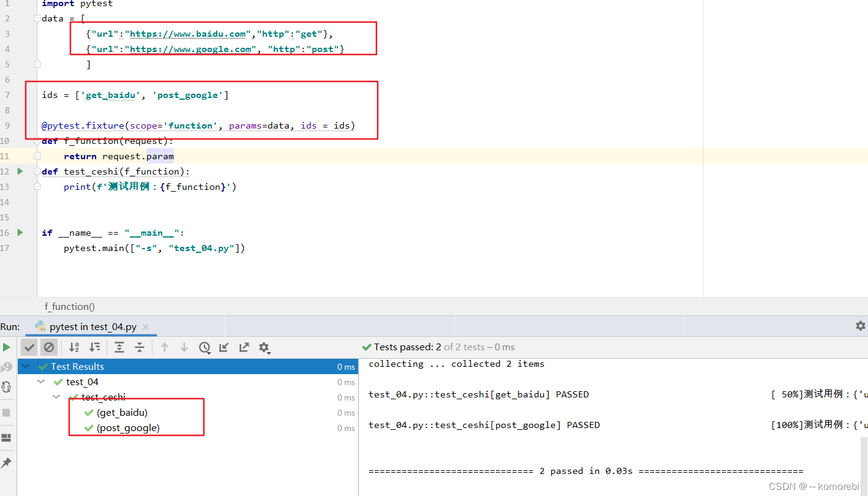Open the test history clock icon
Viewport: 868px width, 496px height.
pos(204,347)
